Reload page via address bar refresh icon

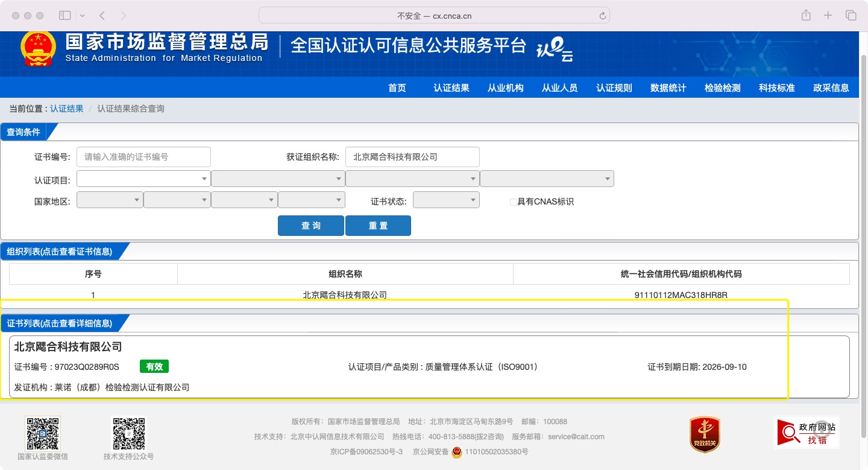coord(602,16)
